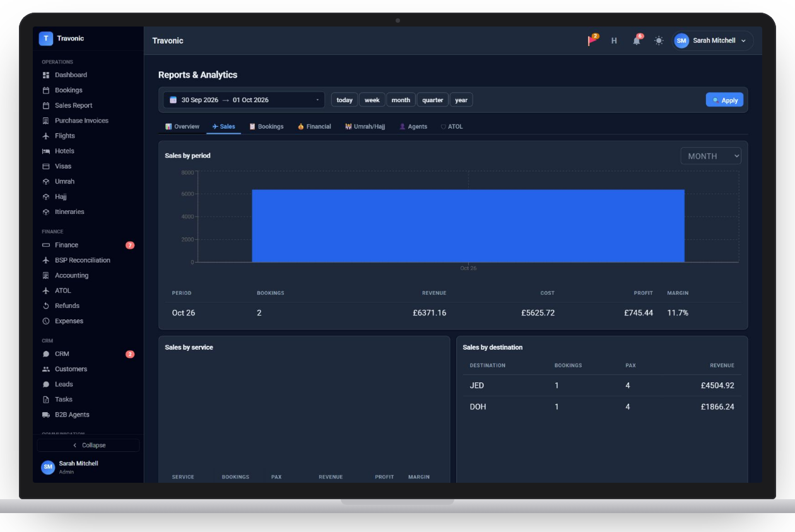Open Hotels via the bed icon
Screen dimensions: 795x532
tap(46, 151)
